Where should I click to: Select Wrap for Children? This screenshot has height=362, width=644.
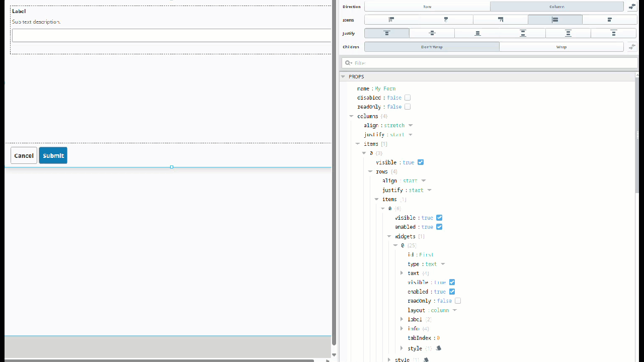(561, 47)
